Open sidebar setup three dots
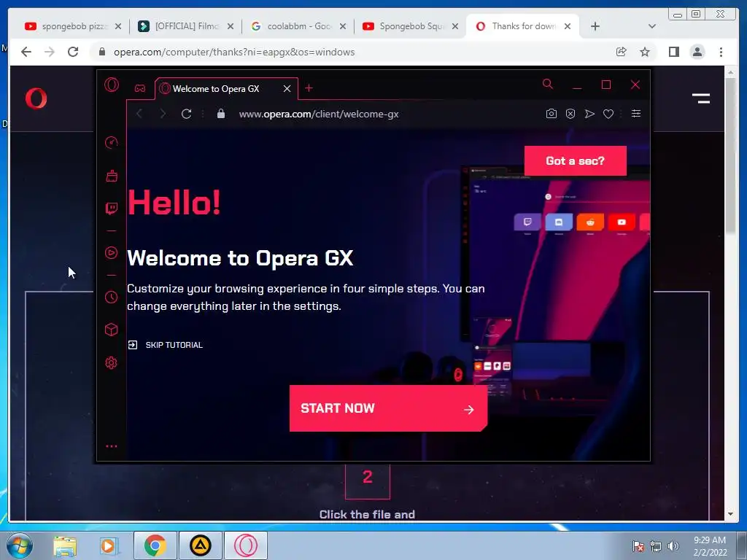Image resolution: width=747 pixels, height=560 pixels. [x=112, y=446]
